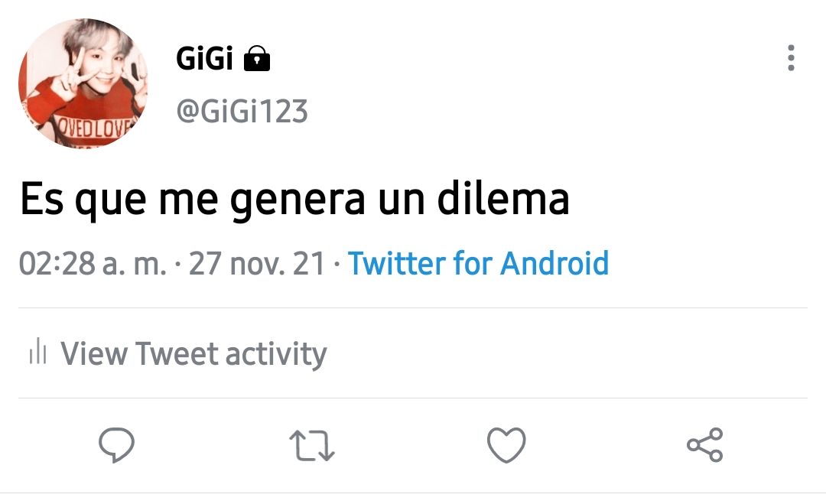Viewport: 826px width, 504px height.
Task: Select the @GiGi123 handle
Action: (x=242, y=111)
